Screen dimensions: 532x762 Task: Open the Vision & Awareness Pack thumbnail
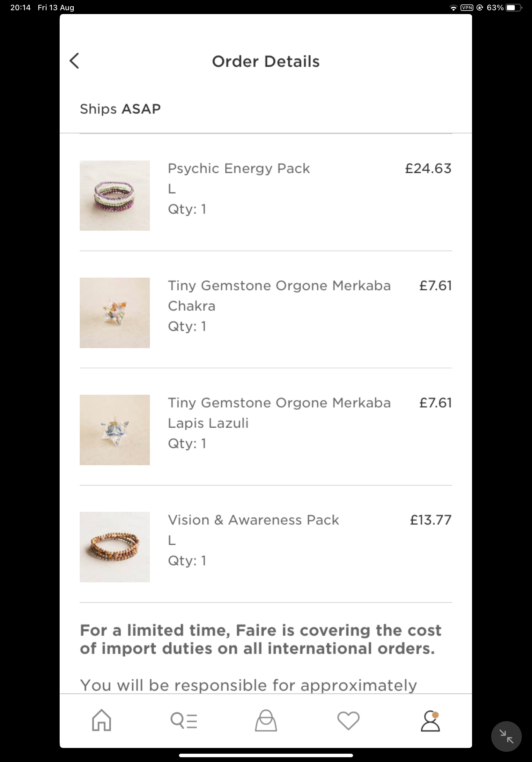click(x=115, y=547)
